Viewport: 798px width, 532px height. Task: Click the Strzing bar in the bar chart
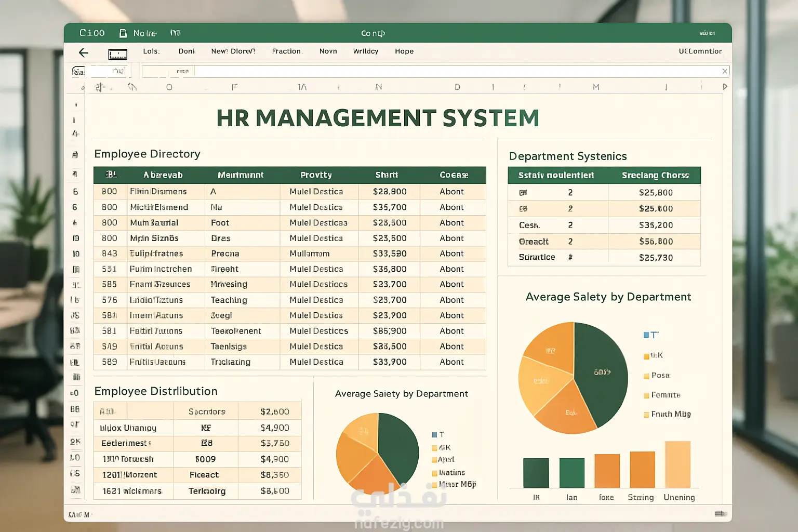coord(642,470)
